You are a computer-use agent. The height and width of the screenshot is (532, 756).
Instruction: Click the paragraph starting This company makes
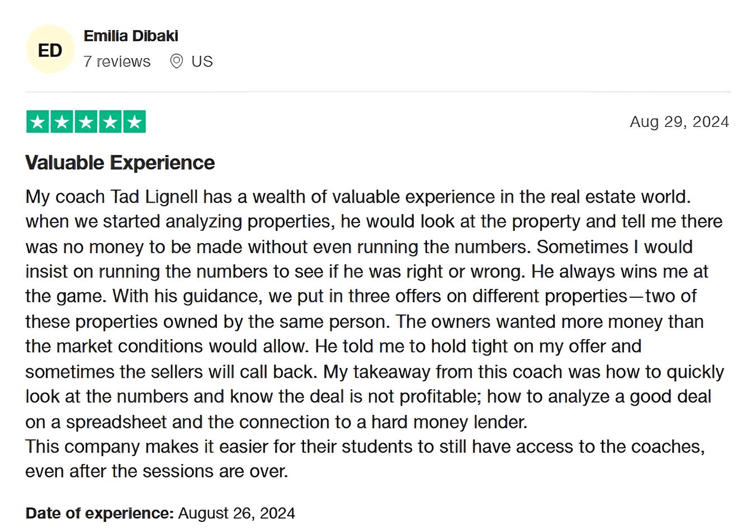pyautogui.click(x=363, y=446)
